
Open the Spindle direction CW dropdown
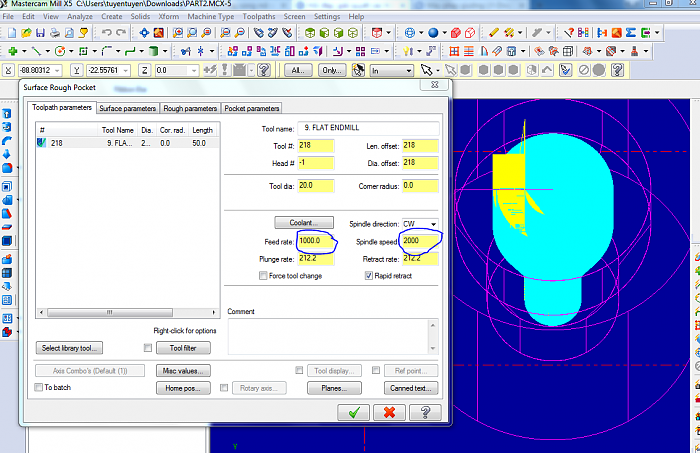(x=433, y=224)
